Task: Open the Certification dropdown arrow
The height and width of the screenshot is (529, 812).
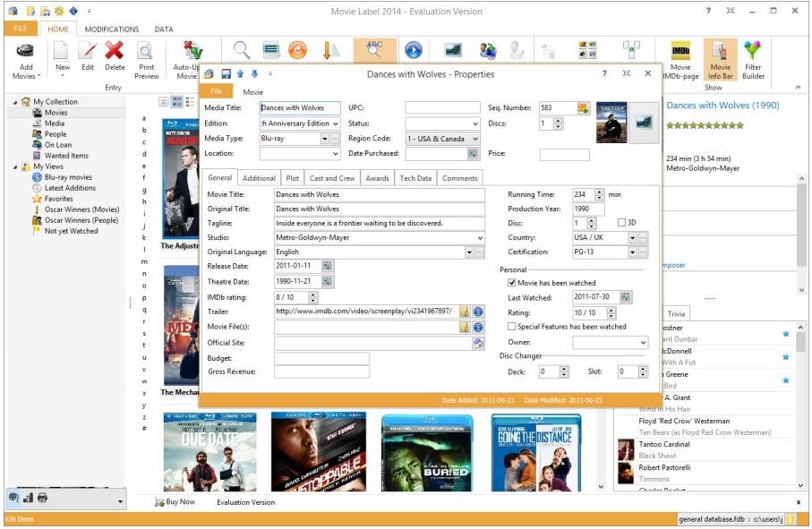Action: click(632, 252)
